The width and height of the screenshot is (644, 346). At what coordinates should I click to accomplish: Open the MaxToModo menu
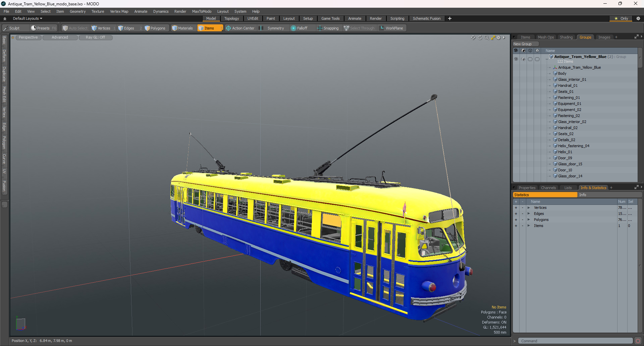tap(202, 11)
